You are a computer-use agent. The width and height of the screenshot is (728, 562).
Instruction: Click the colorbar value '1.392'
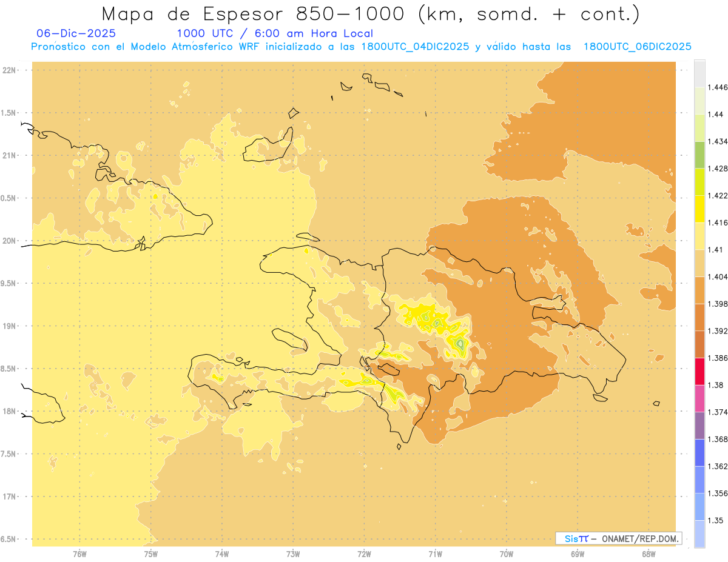pyautogui.click(x=719, y=331)
